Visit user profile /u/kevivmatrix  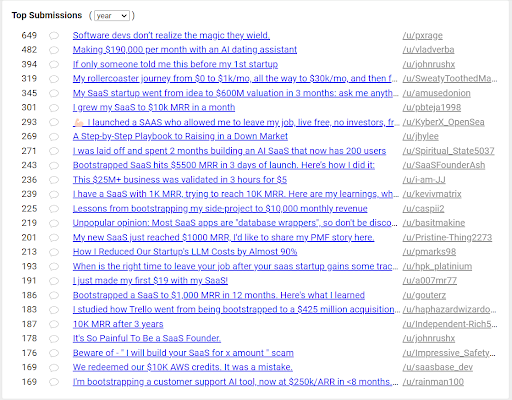pyautogui.click(x=432, y=194)
